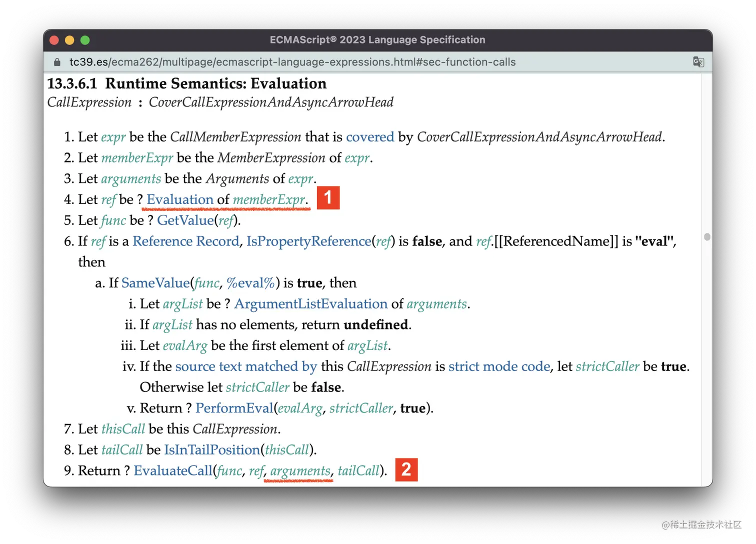Click the variable 'evalArg' in step iii
The width and height of the screenshot is (756, 544).
click(185, 346)
